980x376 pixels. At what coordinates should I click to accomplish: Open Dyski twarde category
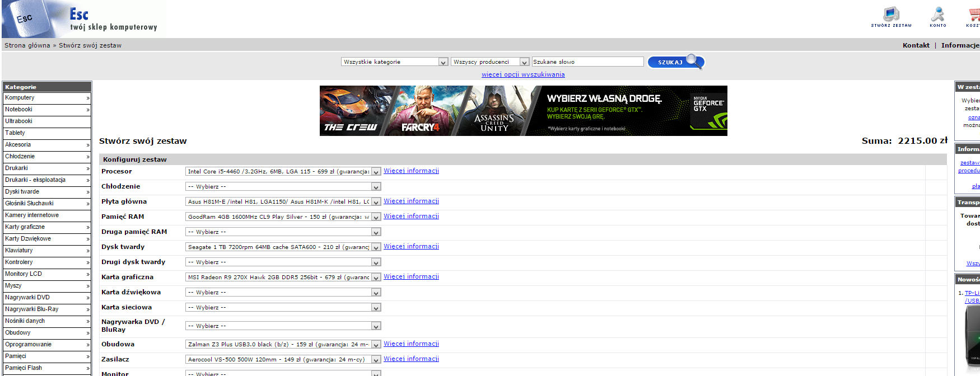point(47,192)
